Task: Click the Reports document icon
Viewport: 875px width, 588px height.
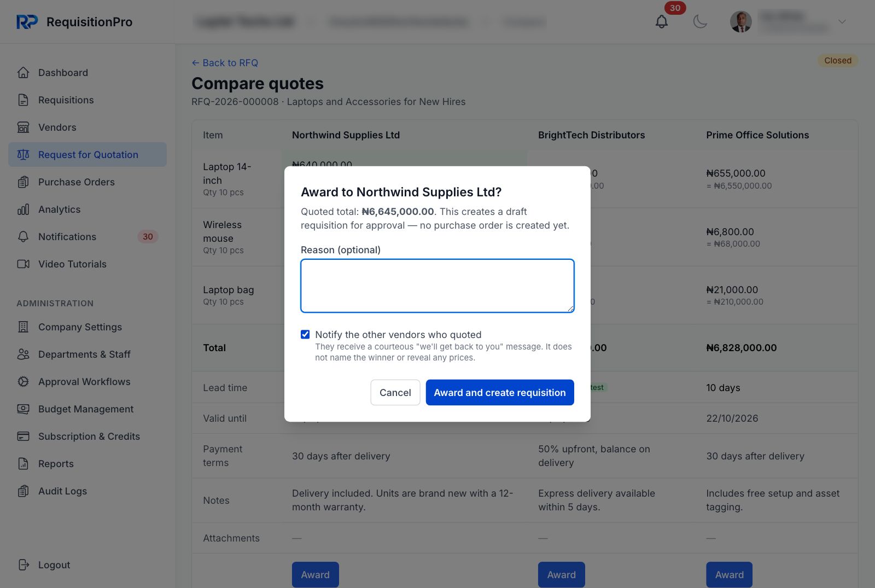Action: 23,464
